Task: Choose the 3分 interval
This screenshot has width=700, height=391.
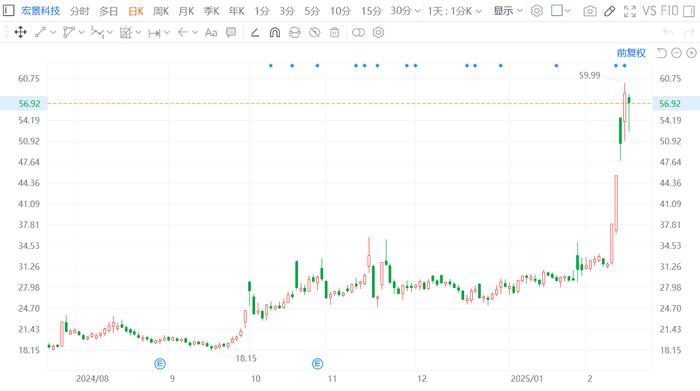Action: (287, 11)
